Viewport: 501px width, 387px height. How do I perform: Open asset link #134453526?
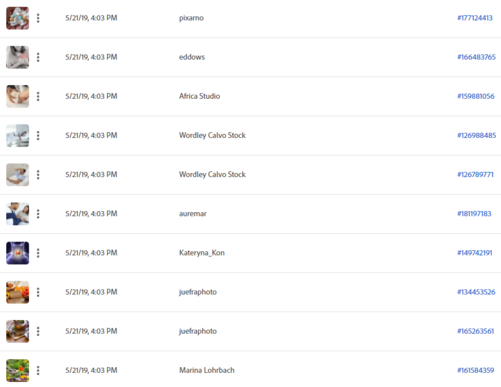point(476,292)
